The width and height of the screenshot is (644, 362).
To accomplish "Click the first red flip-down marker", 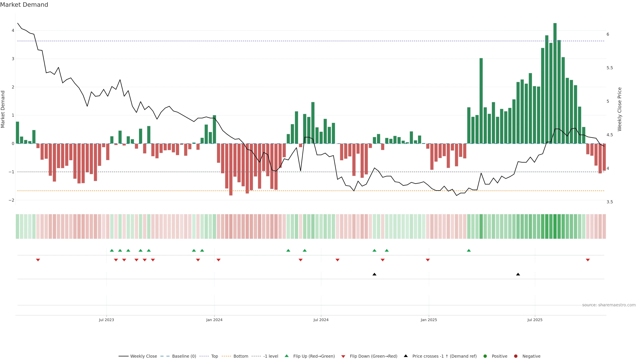I will [38, 260].
